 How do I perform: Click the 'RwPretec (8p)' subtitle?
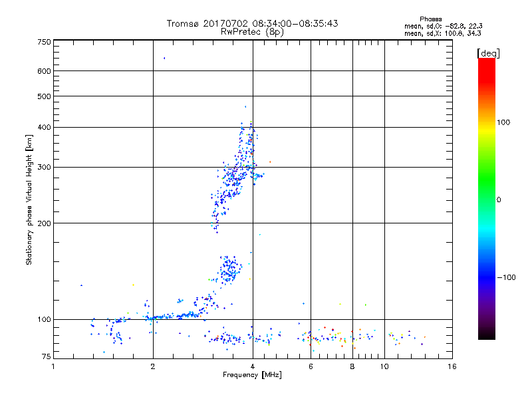pos(252,32)
